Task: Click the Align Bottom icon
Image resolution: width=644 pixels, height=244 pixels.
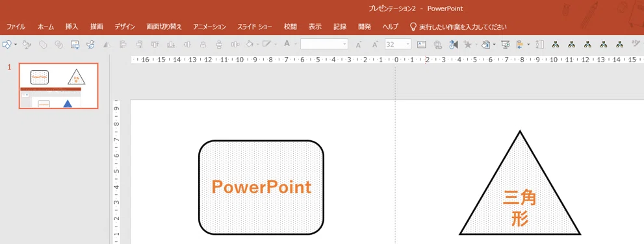Action: tap(171, 44)
